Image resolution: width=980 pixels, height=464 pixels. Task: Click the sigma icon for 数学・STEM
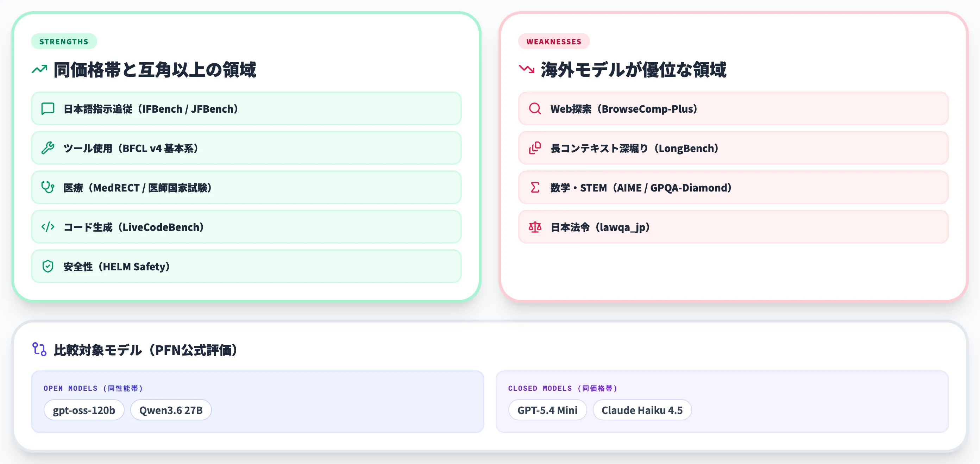(x=535, y=188)
